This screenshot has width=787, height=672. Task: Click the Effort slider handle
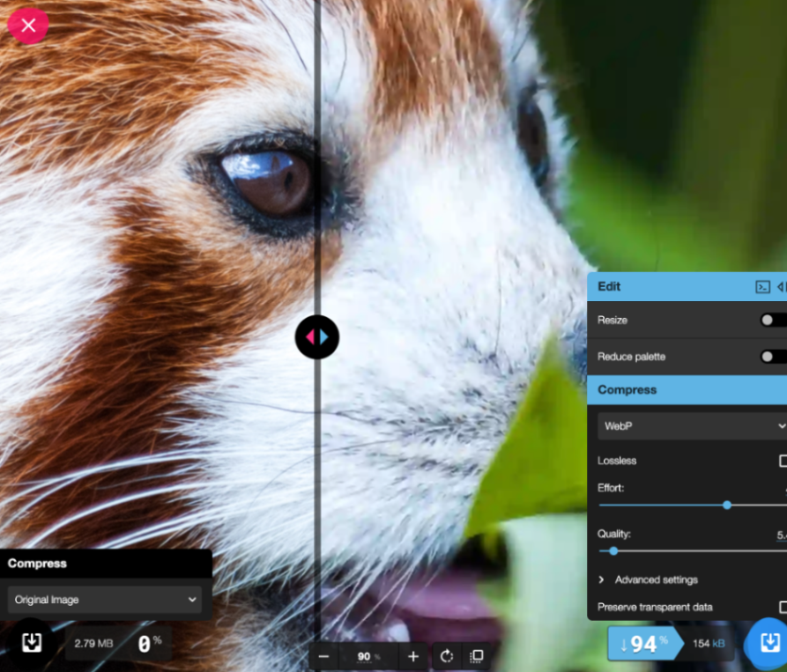tap(727, 506)
